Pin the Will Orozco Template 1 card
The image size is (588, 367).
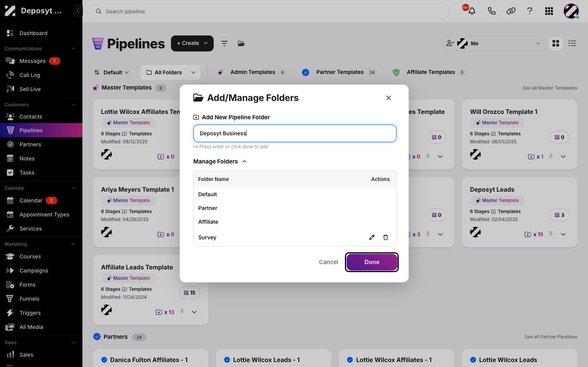(551, 156)
